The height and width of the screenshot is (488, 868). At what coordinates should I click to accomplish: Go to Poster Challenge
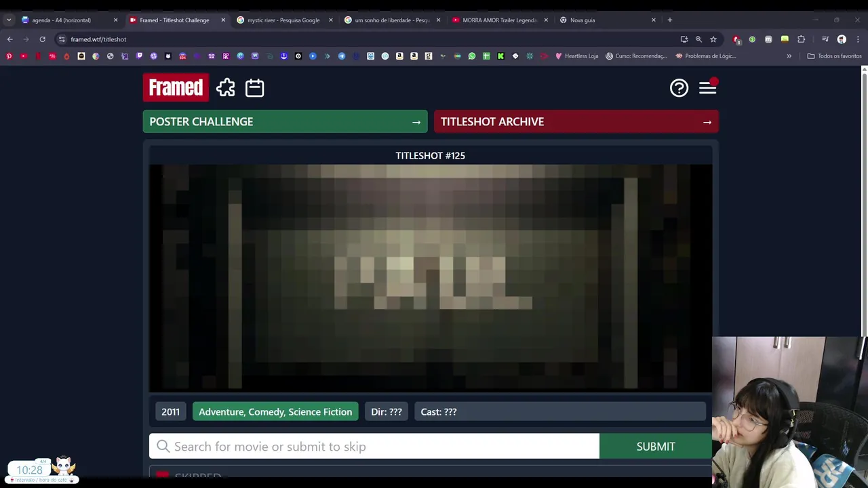[x=285, y=121]
